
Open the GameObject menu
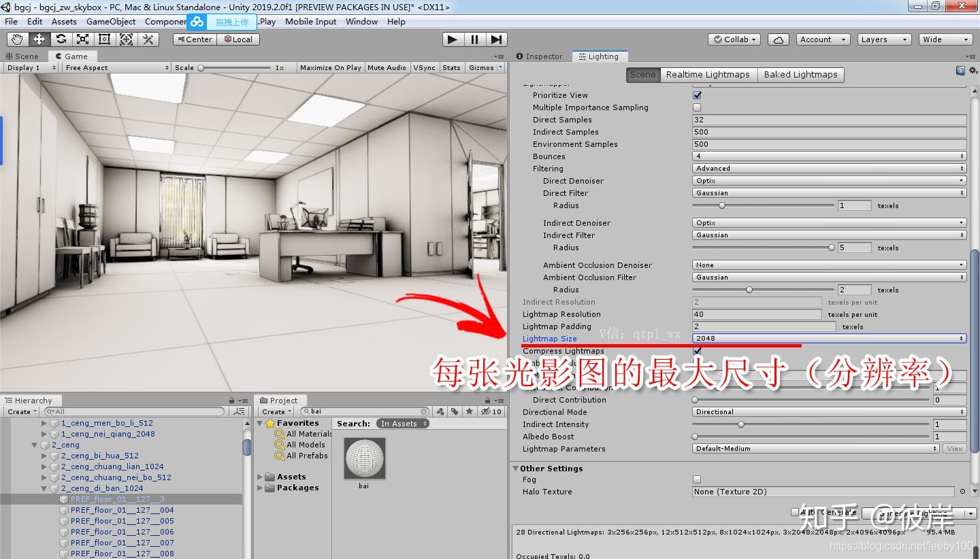coord(111,21)
